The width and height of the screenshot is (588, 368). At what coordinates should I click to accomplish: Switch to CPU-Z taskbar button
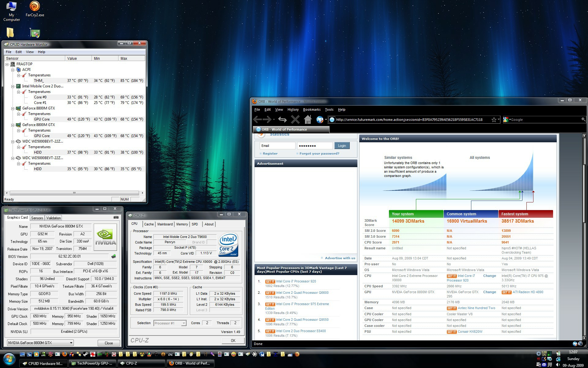pos(141,363)
